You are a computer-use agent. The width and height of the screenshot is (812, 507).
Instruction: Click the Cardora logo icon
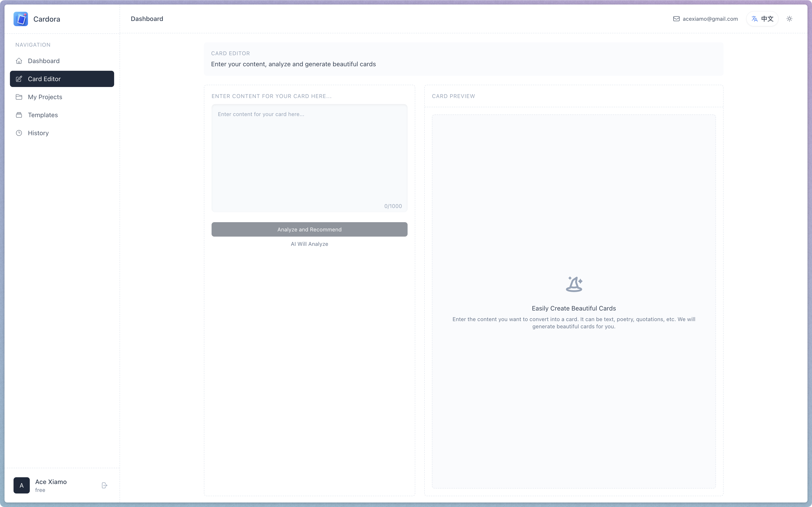click(x=21, y=19)
